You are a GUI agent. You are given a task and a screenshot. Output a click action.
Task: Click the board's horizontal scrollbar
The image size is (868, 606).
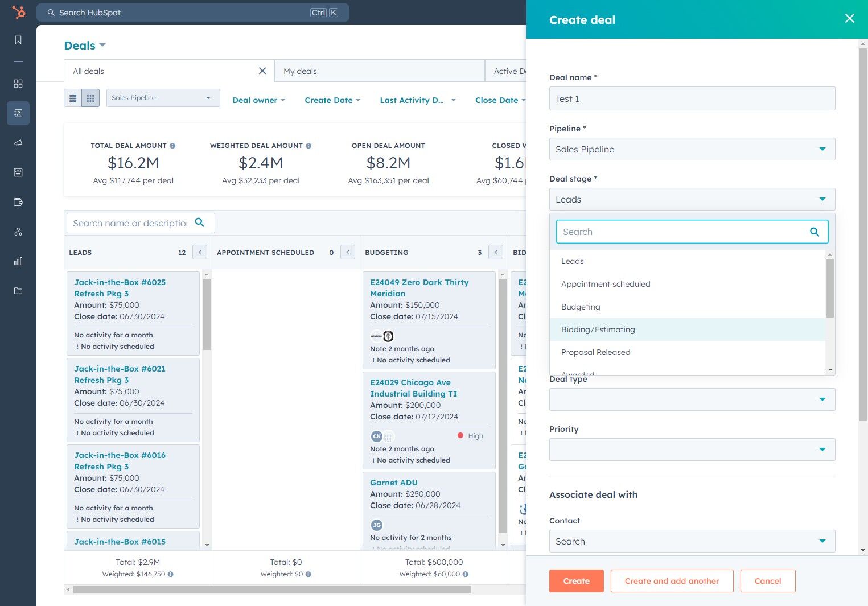(272, 589)
